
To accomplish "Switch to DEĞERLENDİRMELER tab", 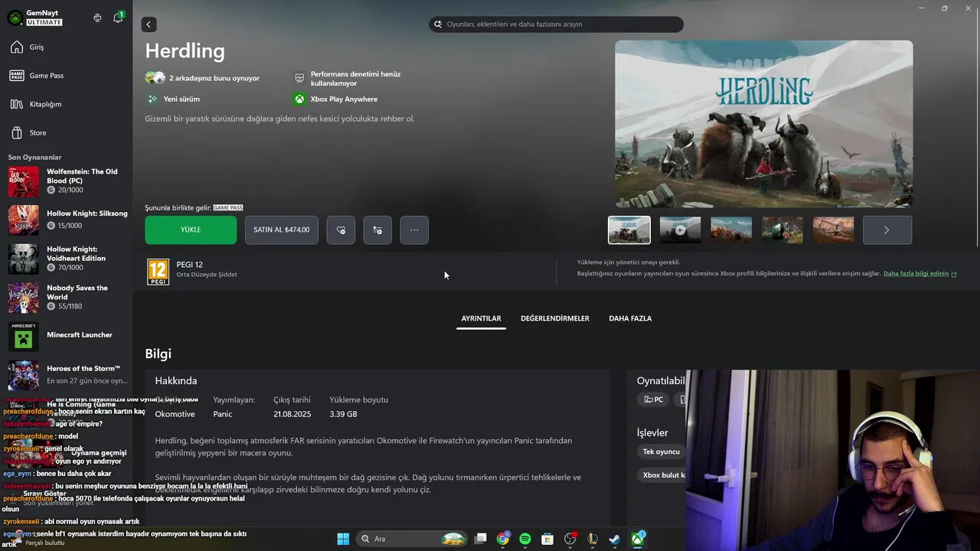I will point(555,318).
